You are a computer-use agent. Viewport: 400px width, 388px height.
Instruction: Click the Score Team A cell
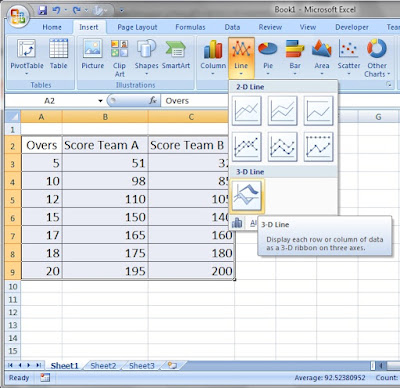pos(105,145)
